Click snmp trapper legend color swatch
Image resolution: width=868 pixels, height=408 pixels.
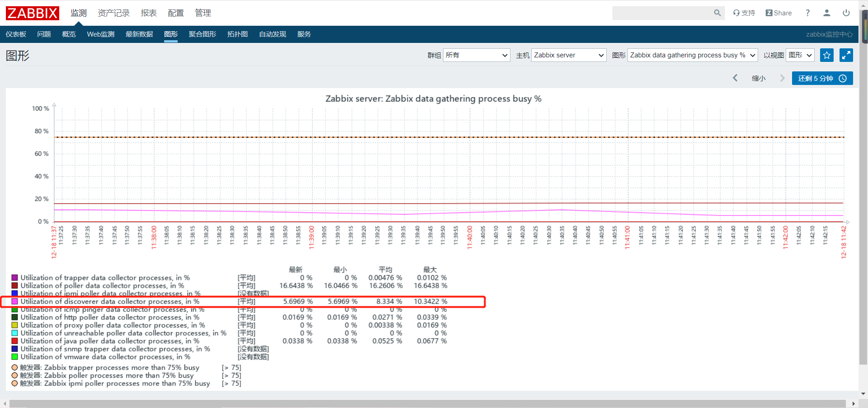[14, 349]
